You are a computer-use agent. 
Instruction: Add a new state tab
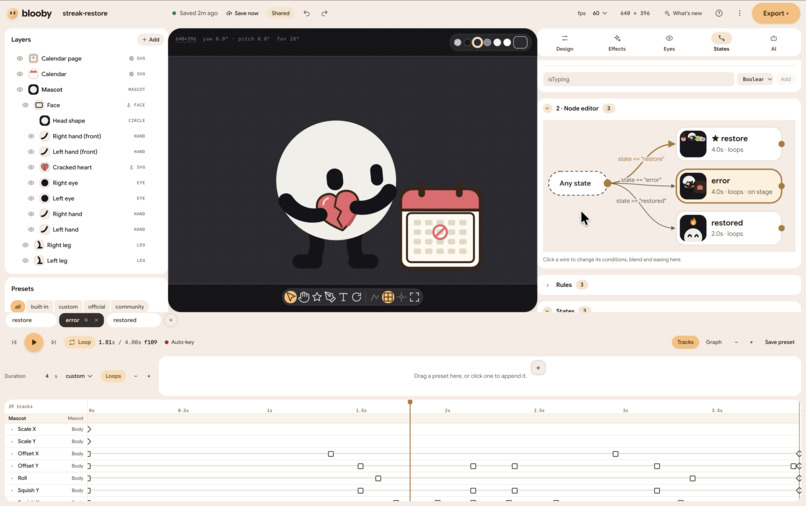pyautogui.click(x=171, y=320)
